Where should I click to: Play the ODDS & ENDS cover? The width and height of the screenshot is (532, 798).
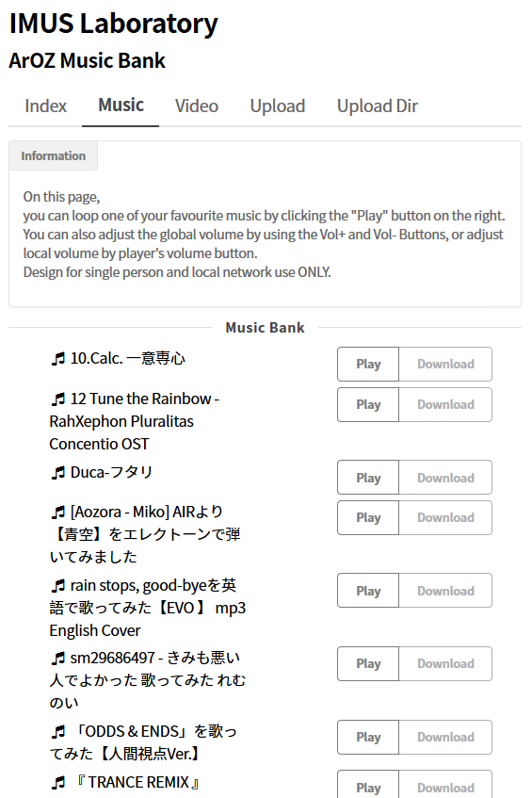pyautogui.click(x=368, y=737)
